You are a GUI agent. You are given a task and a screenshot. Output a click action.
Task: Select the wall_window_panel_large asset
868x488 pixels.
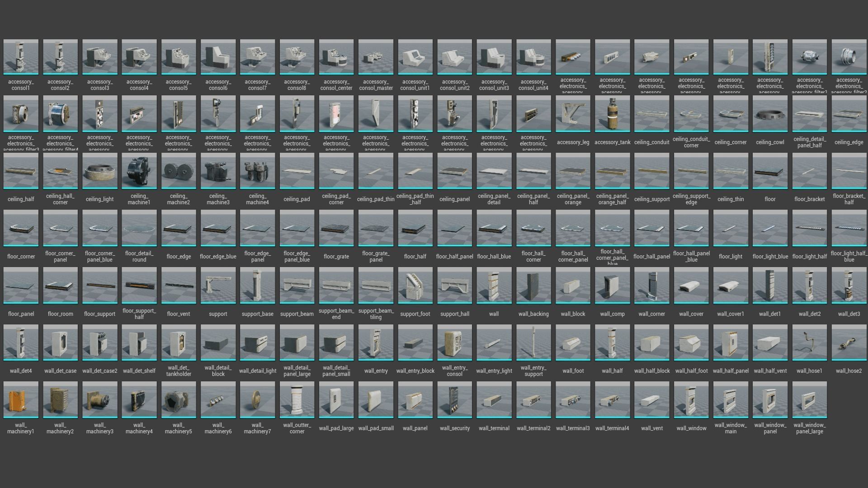coord(809,400)
